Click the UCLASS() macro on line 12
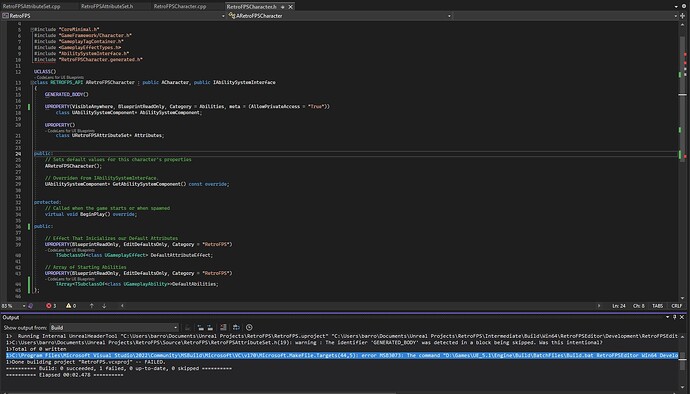 pyautogui.click(x=45, y=71)
